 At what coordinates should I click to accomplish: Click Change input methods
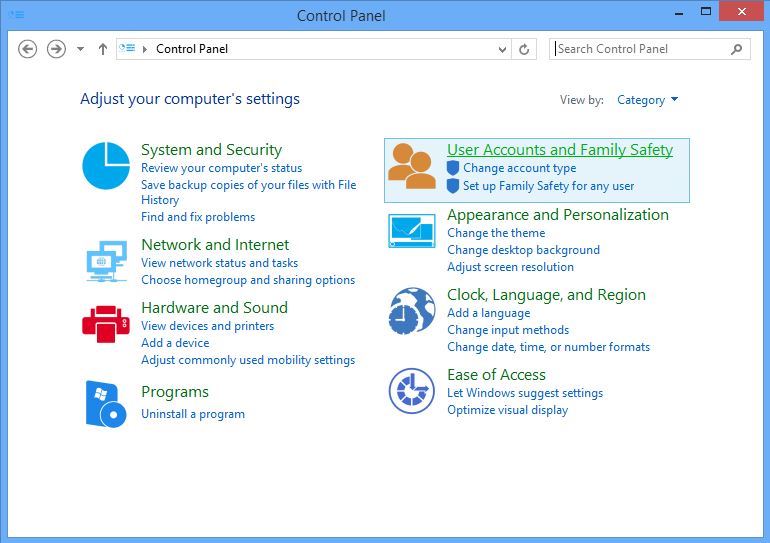point(508,330)
